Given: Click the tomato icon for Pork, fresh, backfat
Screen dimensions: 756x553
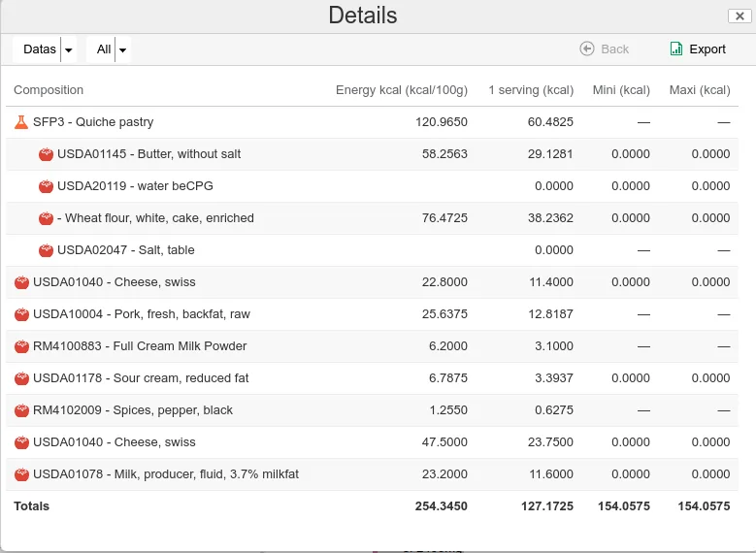Looking at the screenshot, I should tap(21, 314).
